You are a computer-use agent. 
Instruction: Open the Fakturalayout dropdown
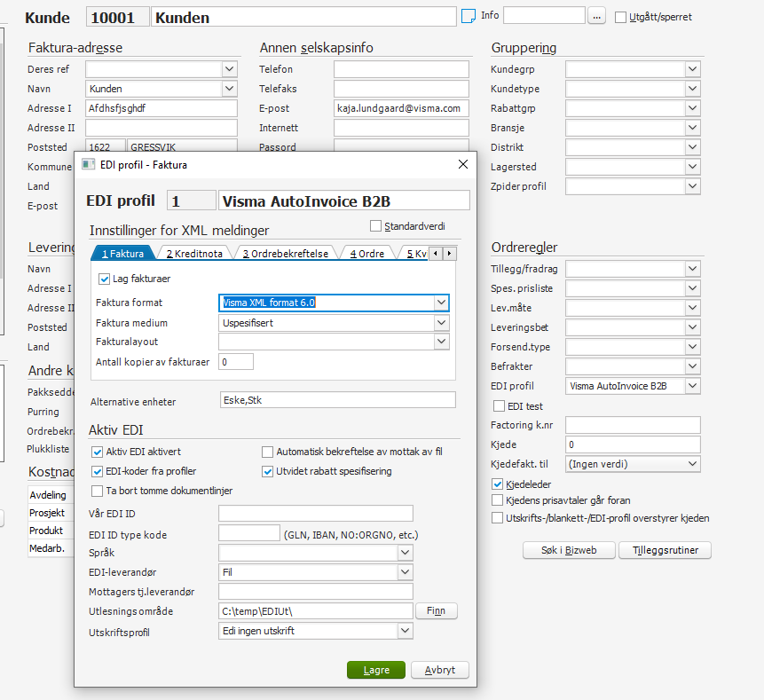tap(441, 342)
